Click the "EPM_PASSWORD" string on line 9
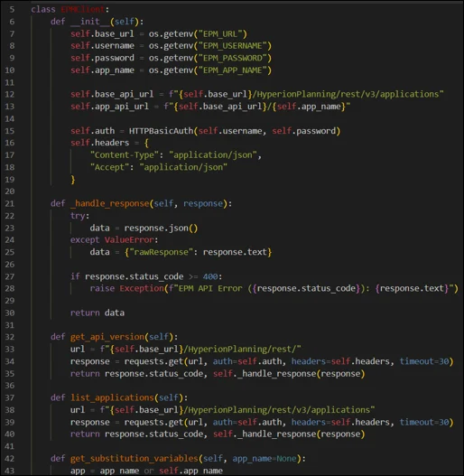The image size is (464, 476). point(233,58)
